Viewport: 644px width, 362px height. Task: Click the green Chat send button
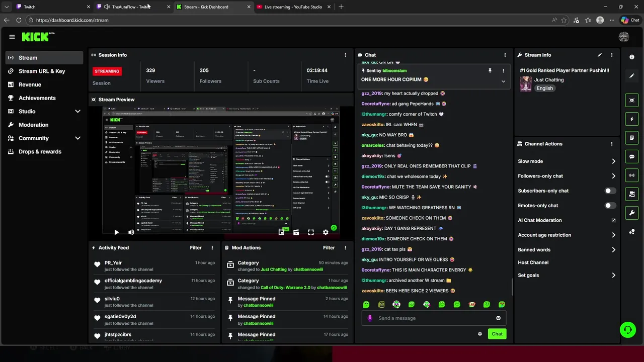tap(497, 334)
